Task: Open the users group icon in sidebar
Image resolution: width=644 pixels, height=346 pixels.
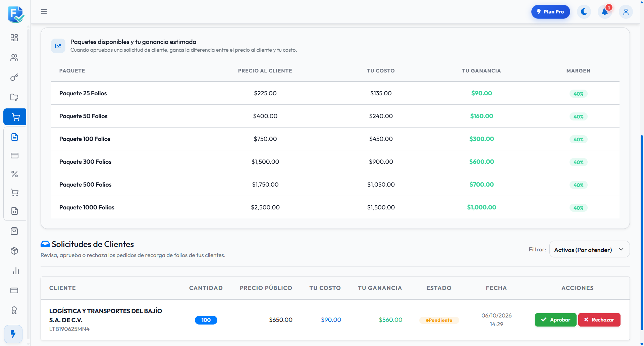Action: (14, 58)
